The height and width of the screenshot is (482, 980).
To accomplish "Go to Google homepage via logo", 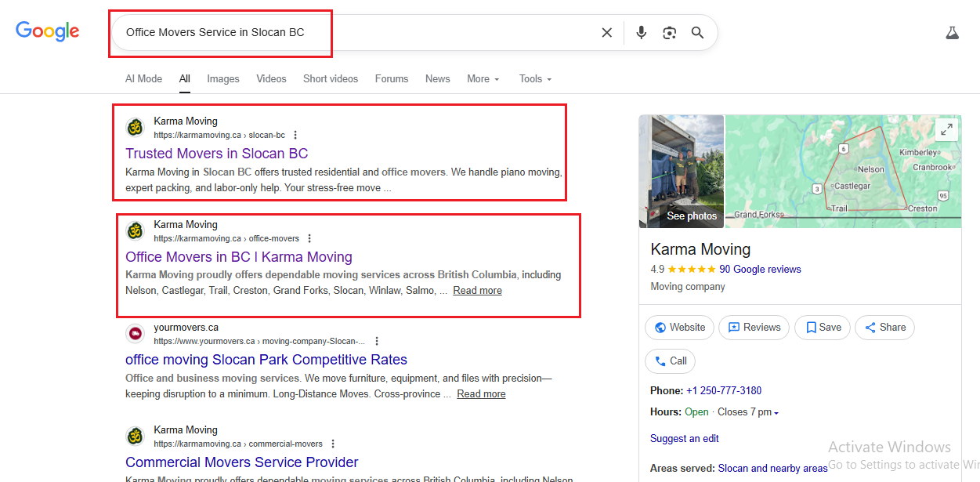I will coord(48,31).
